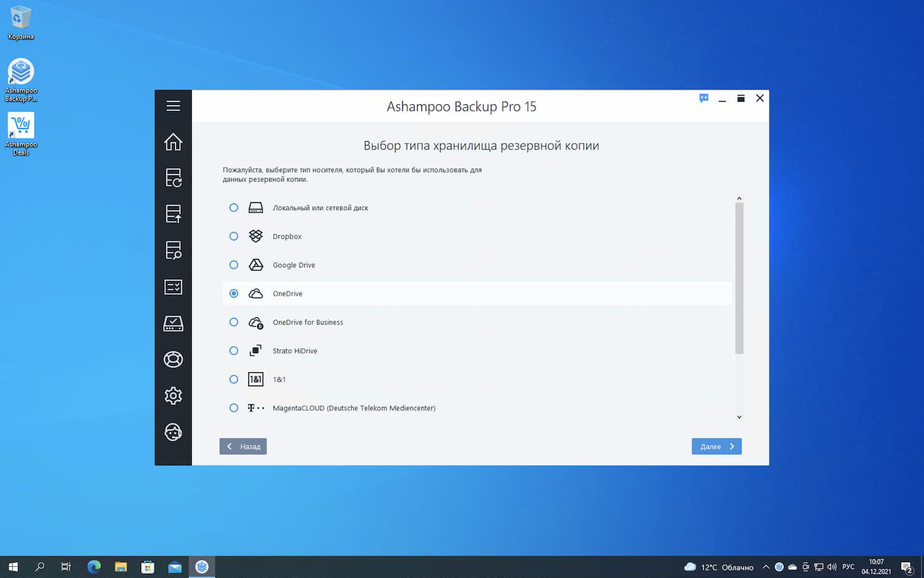Open the 12°C Облачно weather widget
The height and width of the screenshot is (578, 924).
pyautogui.click(x=718, y=567)
